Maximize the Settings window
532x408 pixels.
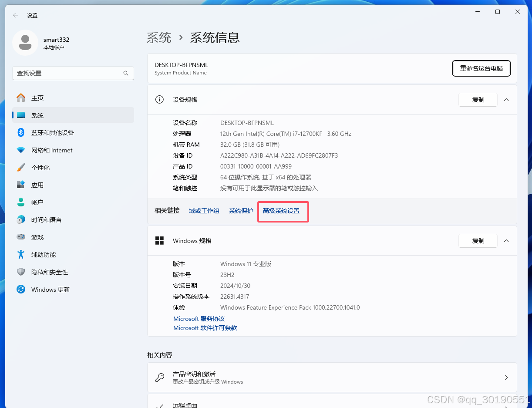[498, 12]
